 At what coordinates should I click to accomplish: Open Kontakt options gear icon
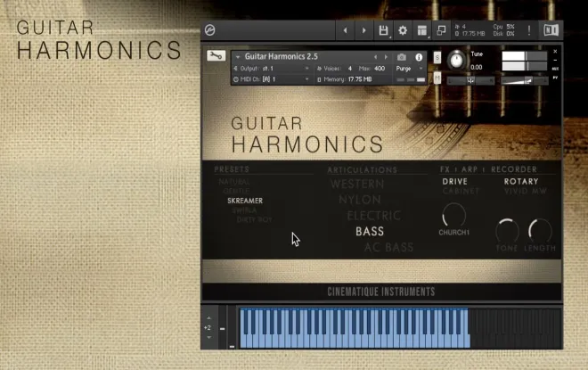click(403, 30)
